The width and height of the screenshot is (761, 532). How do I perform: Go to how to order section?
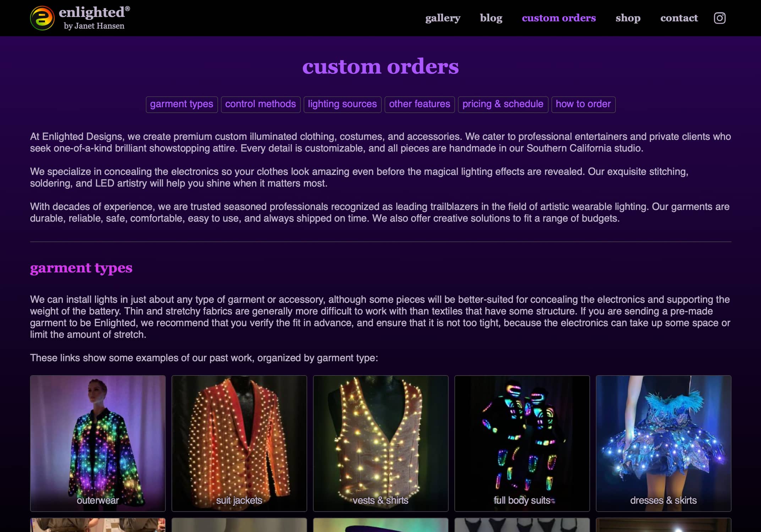click(583, 104)
